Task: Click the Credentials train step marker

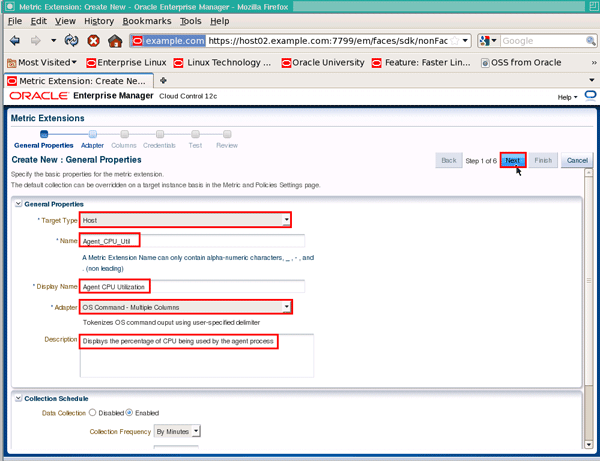Action: (x=160, y=134)
